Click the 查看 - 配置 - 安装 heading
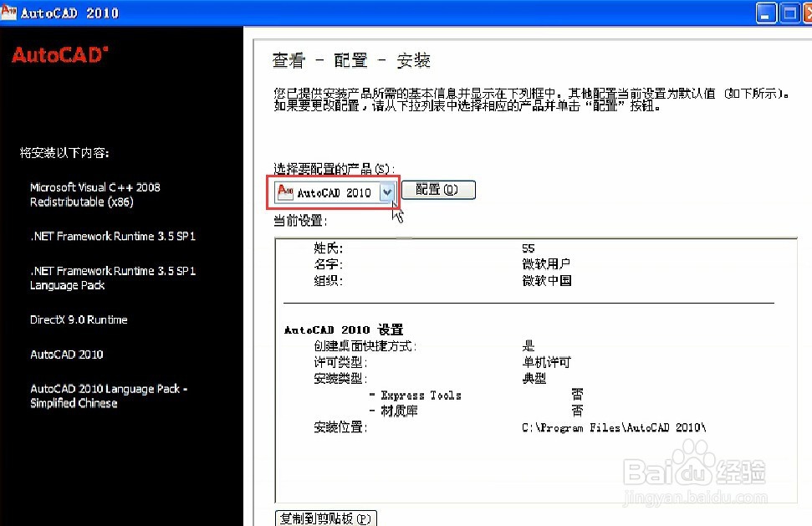Image resolution: width=812 pixels, height=526 pixels. point(351,60)
